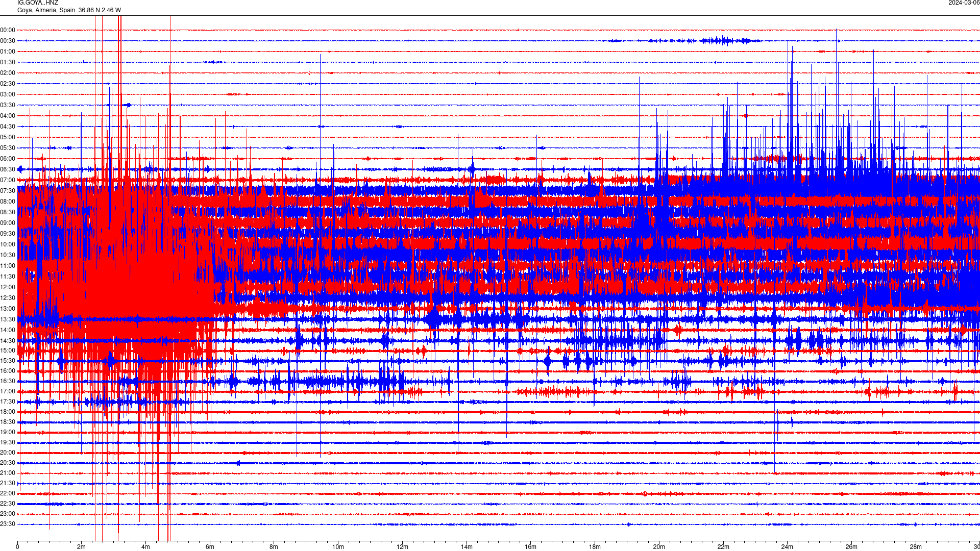Select the 14m tick on the minute axis
Image resolution: width=980 pixels, height=551 pixels.
467,547
